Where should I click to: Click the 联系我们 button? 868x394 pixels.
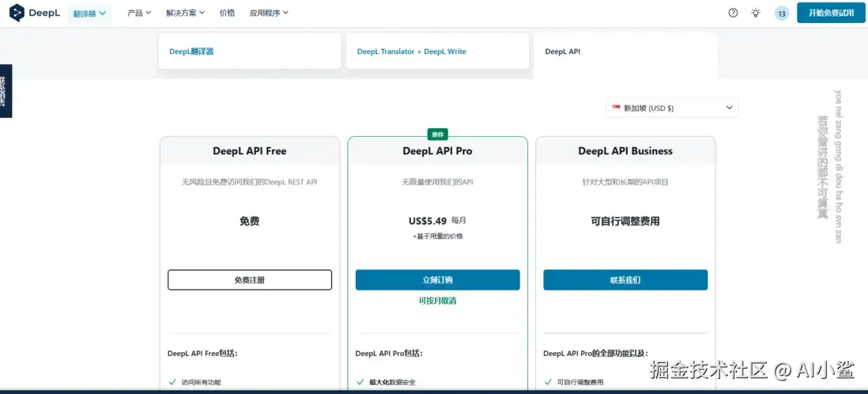(x=625, y=280)
